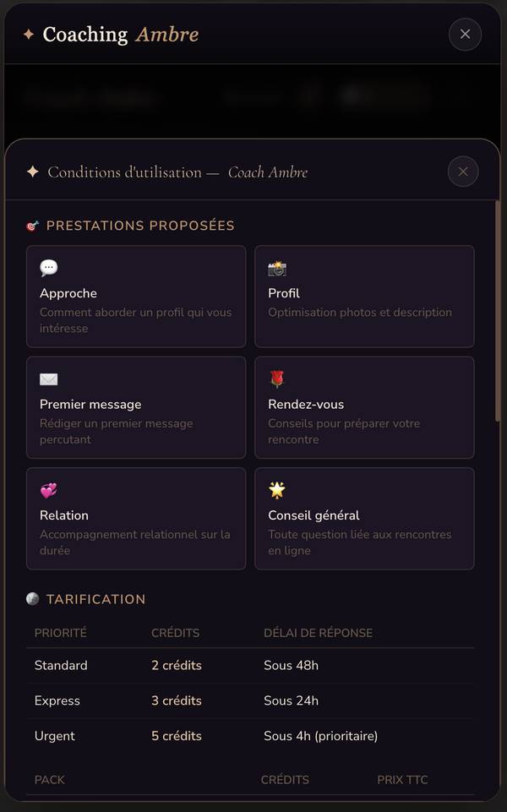507x812 pixels.
Task: Click the hearts icon on Relation card
Action: [49, 491]
